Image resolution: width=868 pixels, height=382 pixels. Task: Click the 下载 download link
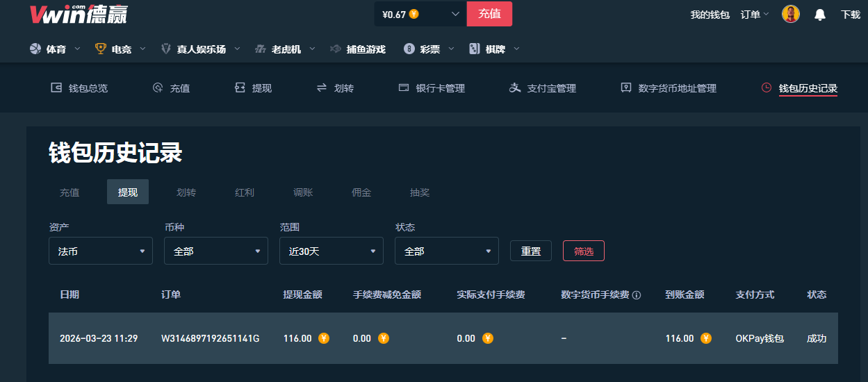pos(851,14)
